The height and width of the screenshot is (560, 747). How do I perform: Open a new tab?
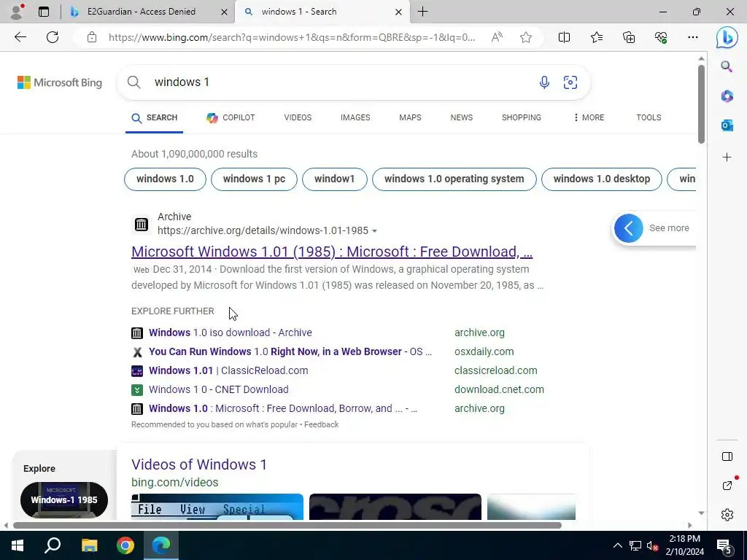[422, 12]
